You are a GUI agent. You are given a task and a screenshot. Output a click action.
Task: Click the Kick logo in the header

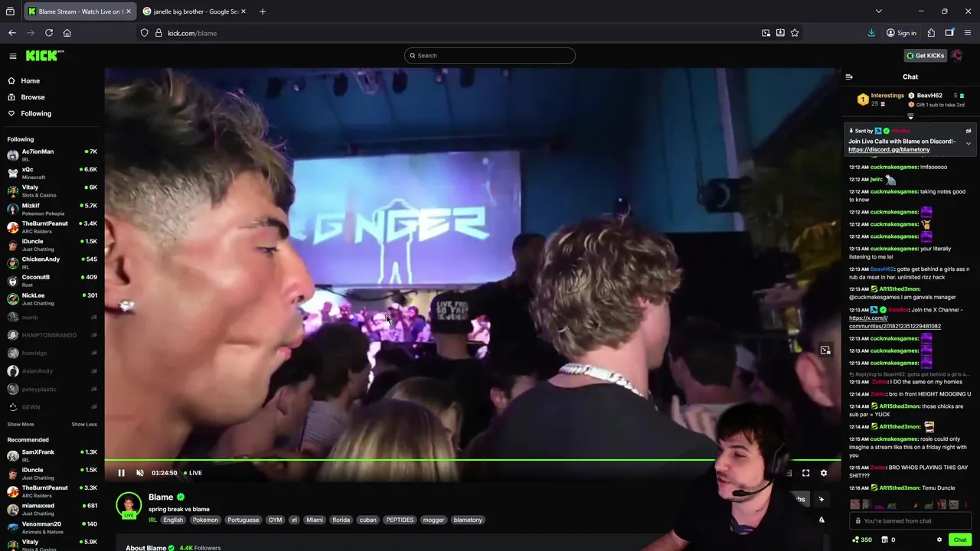pyautogui.click(x=44, y=55)
